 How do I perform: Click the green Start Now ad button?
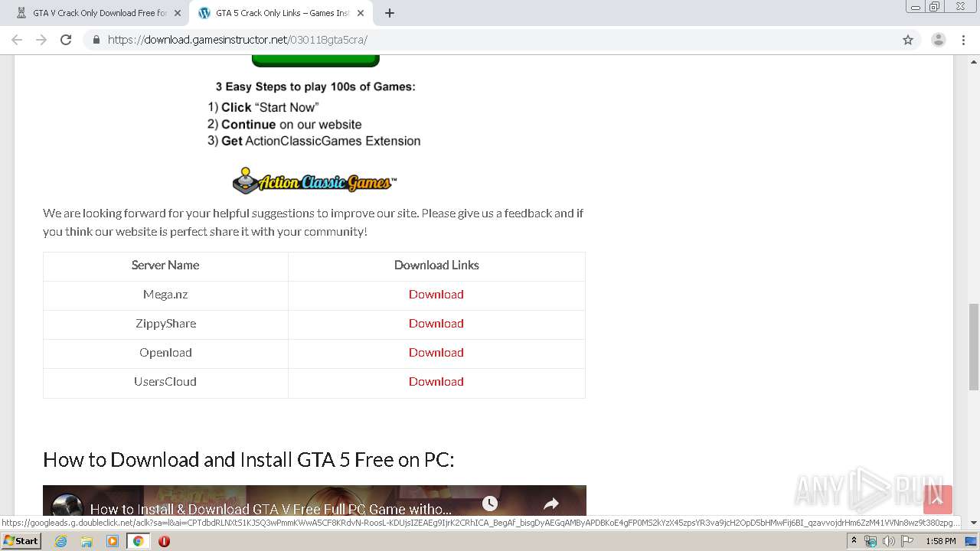pyautogui.click(x=315, y=60)
